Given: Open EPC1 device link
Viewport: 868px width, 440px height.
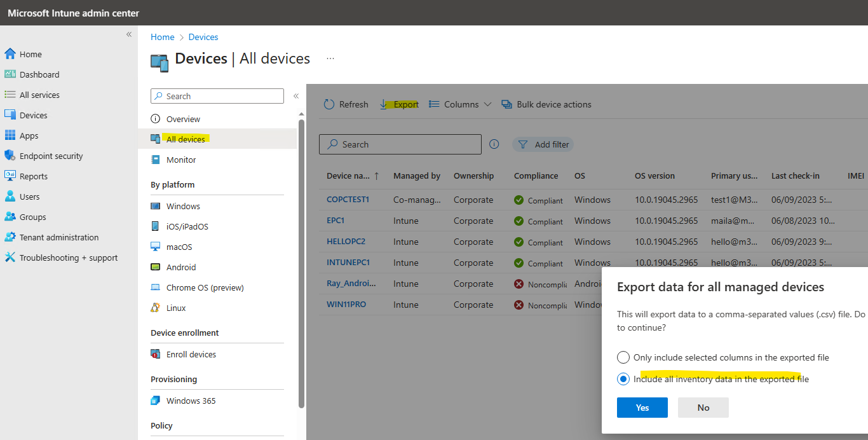Looking at the screenshot, I should [x=336, y=221].
